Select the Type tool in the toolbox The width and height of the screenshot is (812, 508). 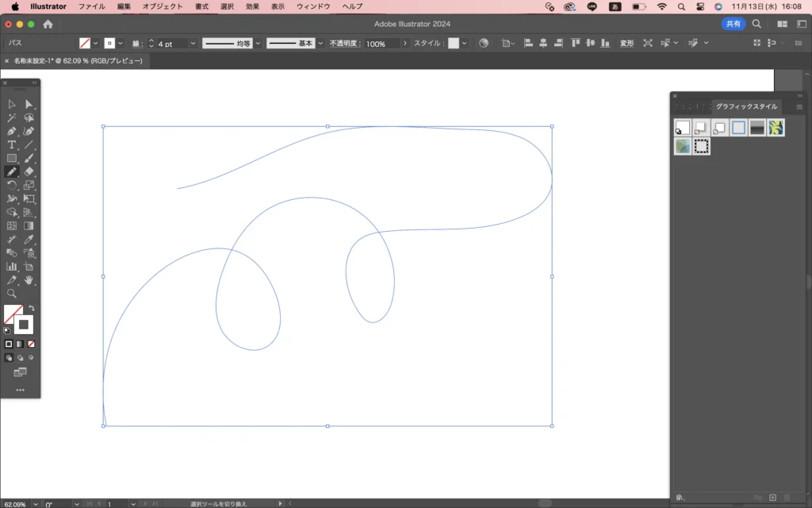[x=12, y=144]
